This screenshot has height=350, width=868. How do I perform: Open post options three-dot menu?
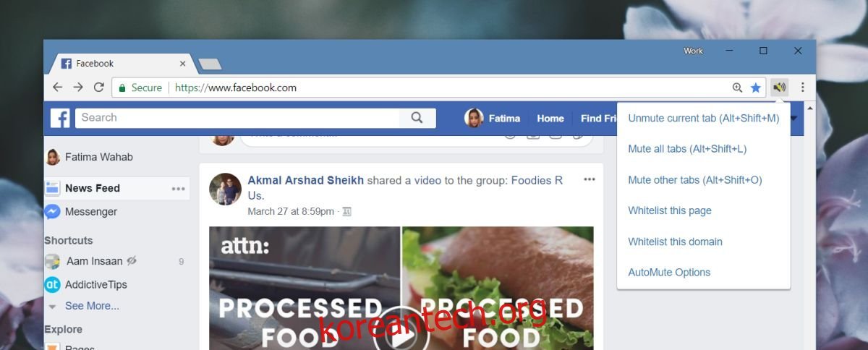(590, 179)
